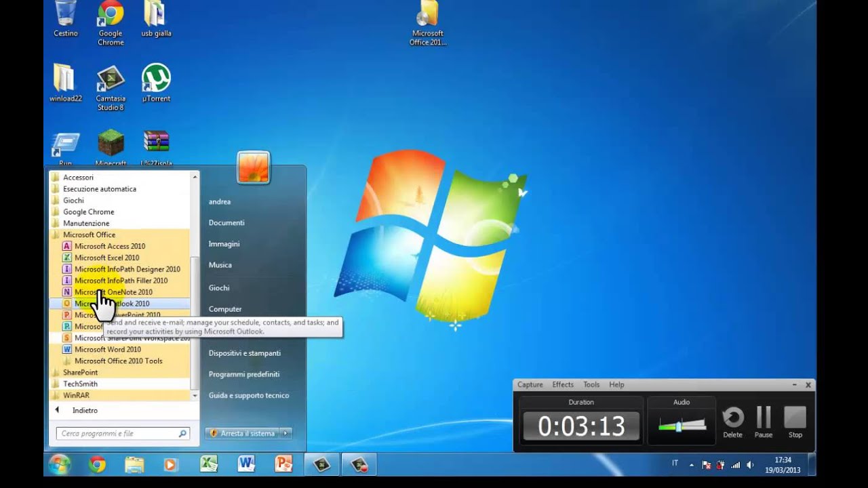Launch Microsoft Word 2010 from Start menu
Image resolution: width=868 pixels, height=488 pixels.
point(107,350)
